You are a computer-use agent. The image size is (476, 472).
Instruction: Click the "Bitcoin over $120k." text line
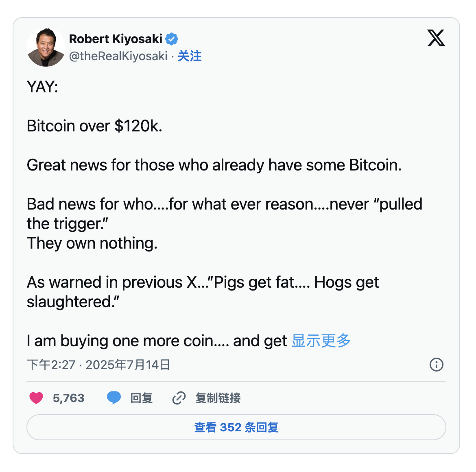94,126
